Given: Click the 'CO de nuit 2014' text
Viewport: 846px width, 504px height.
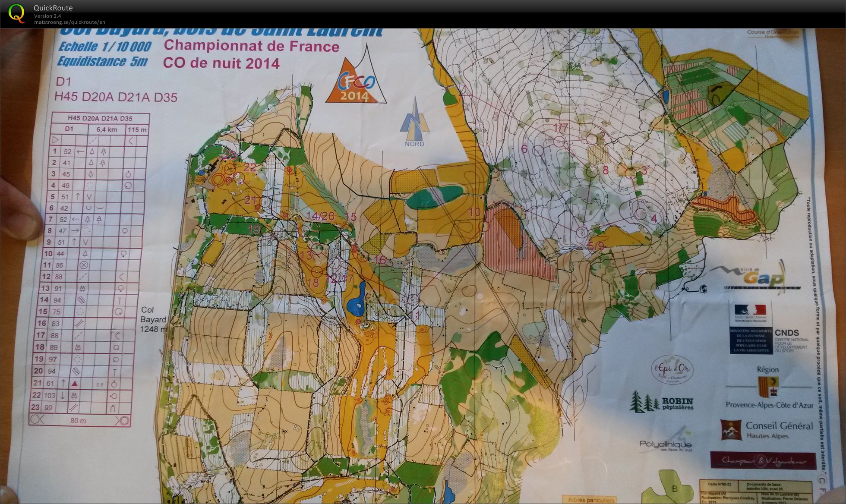Looking at the screenshot, I should tap(221, 63).
